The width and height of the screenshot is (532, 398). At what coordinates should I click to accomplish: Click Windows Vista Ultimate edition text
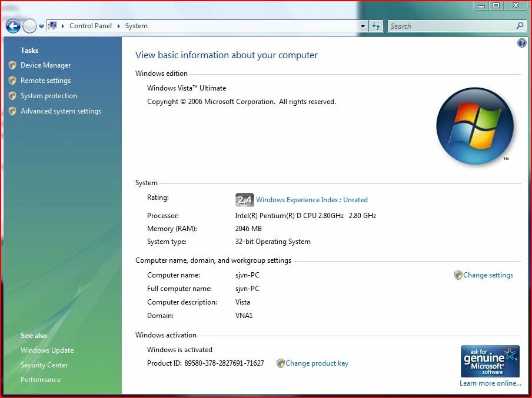point(187,88)
